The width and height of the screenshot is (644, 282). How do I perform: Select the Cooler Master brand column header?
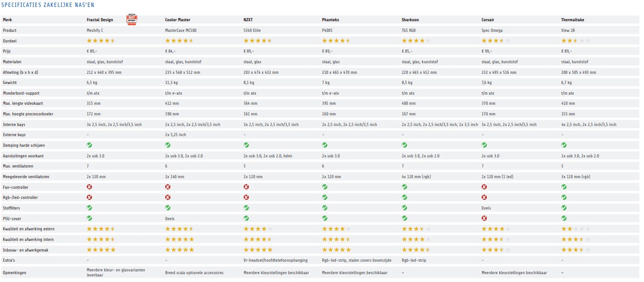coord(178,20)
